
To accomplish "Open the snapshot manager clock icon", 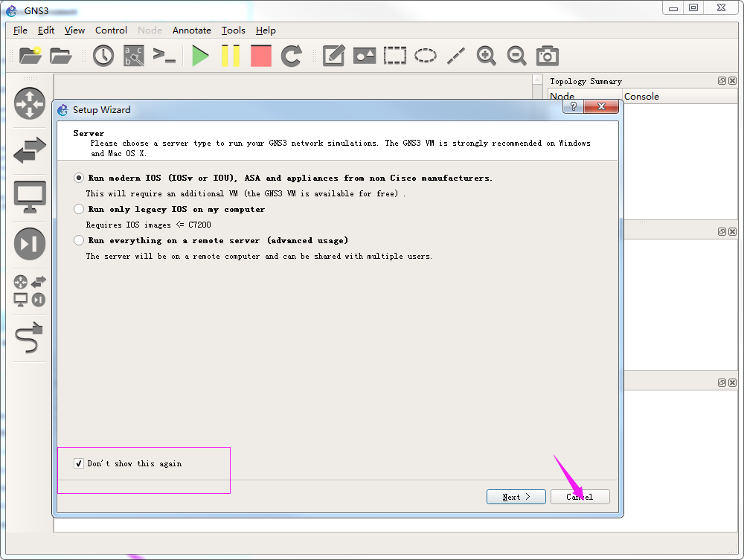I will 103,56.
